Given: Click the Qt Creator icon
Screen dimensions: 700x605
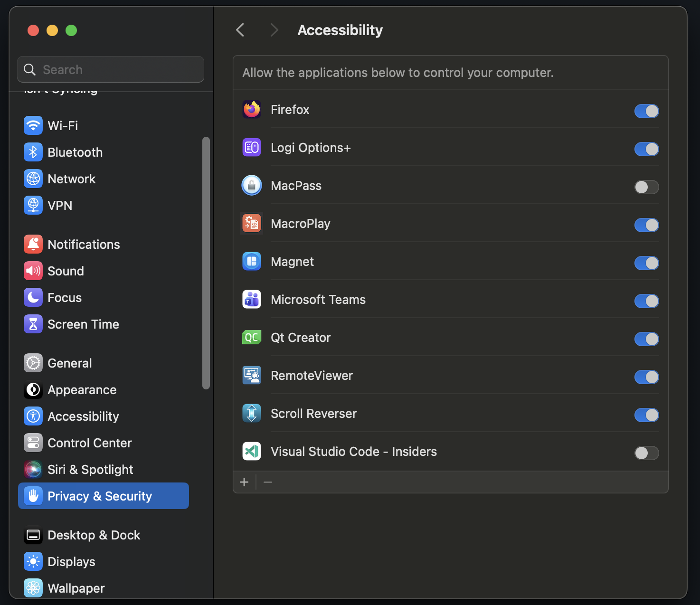Looking at the screenshot, I should 252,337.
